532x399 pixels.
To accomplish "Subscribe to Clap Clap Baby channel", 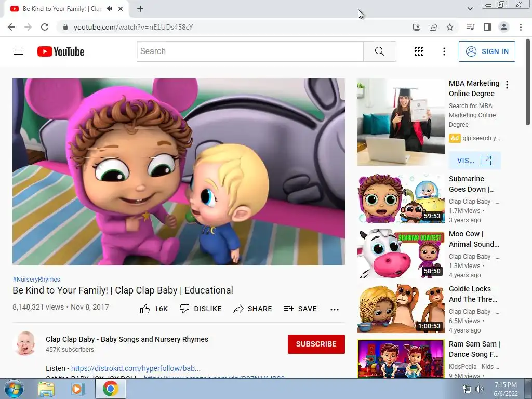I will (x=316, y=344).
